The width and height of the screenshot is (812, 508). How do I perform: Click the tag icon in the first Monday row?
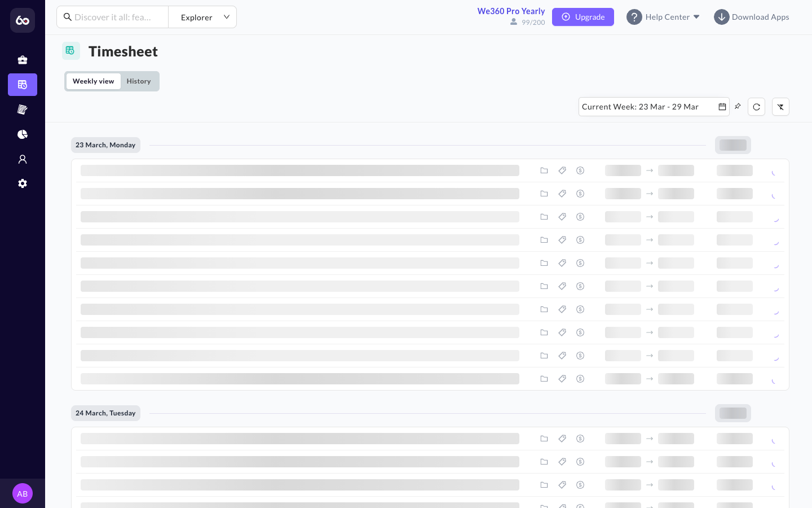point(562,170)
